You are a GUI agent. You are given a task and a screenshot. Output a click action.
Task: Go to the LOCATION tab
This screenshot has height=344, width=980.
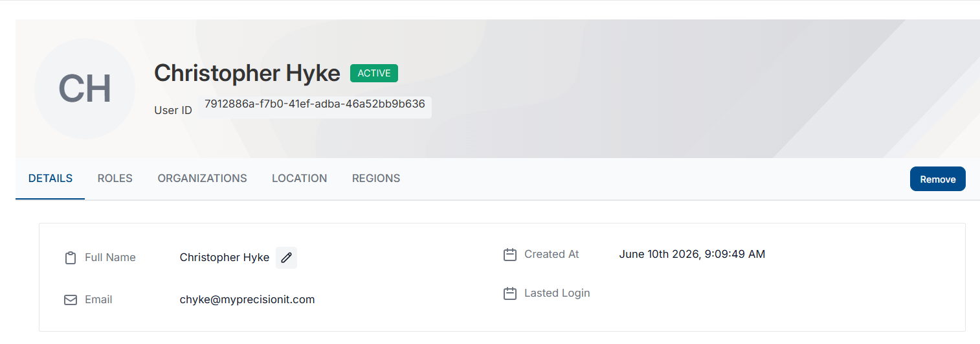[299, 178]
